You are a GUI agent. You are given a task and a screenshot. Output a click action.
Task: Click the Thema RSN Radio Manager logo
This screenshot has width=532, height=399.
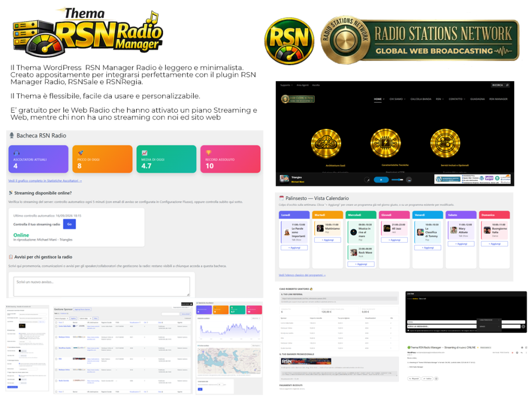click(87, 34)
